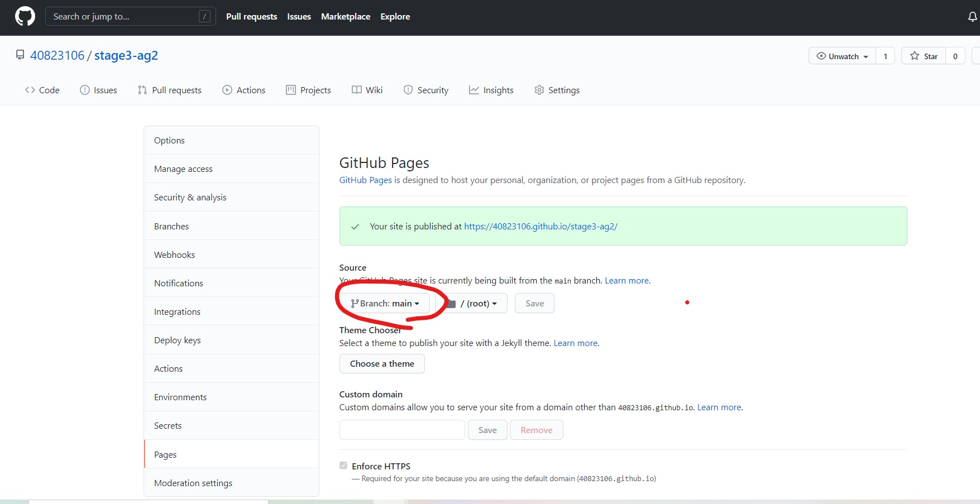Switch to the repository Issues tab
The image size is (980, 504).
(x=98, y=90)
